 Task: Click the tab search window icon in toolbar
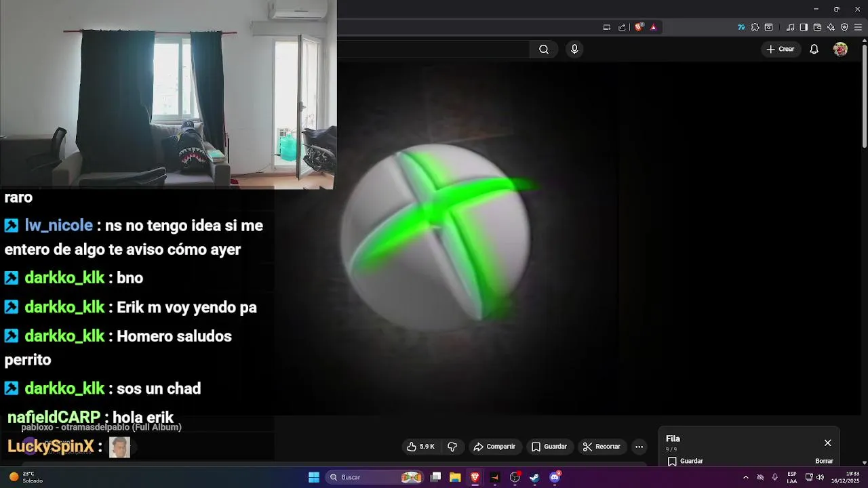768,27
